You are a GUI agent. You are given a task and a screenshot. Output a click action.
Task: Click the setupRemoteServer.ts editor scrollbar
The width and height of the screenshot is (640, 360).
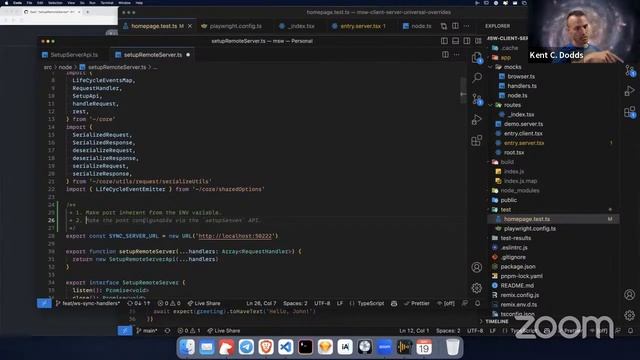[463, 90]
